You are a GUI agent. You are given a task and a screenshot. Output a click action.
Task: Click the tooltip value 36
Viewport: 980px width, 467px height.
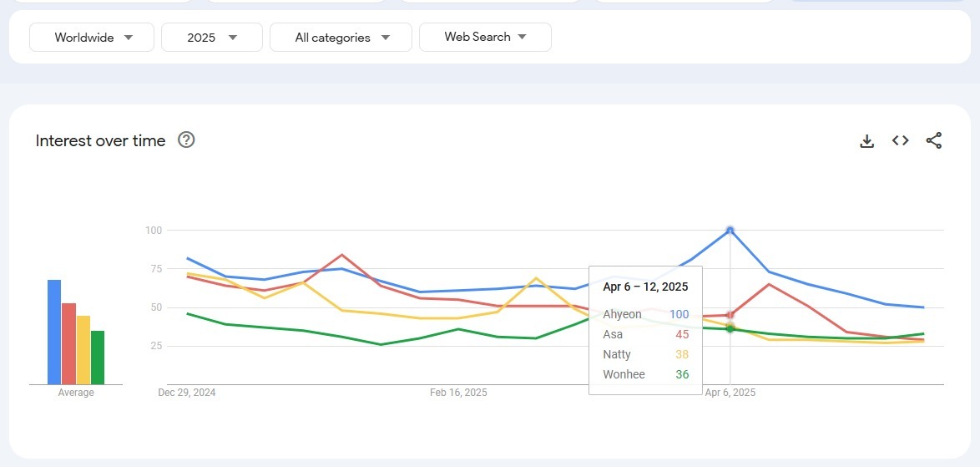click(682, 375)
